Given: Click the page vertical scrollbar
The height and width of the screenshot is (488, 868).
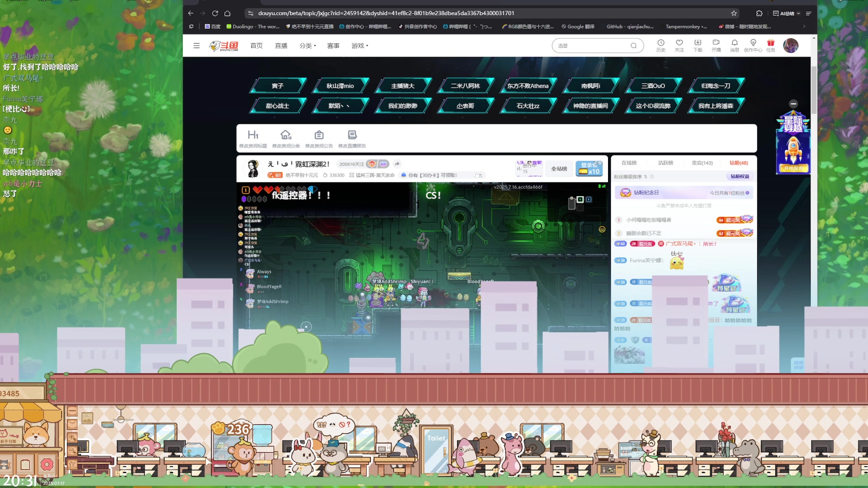Looking at the screenshot, I should click(814, 90).
